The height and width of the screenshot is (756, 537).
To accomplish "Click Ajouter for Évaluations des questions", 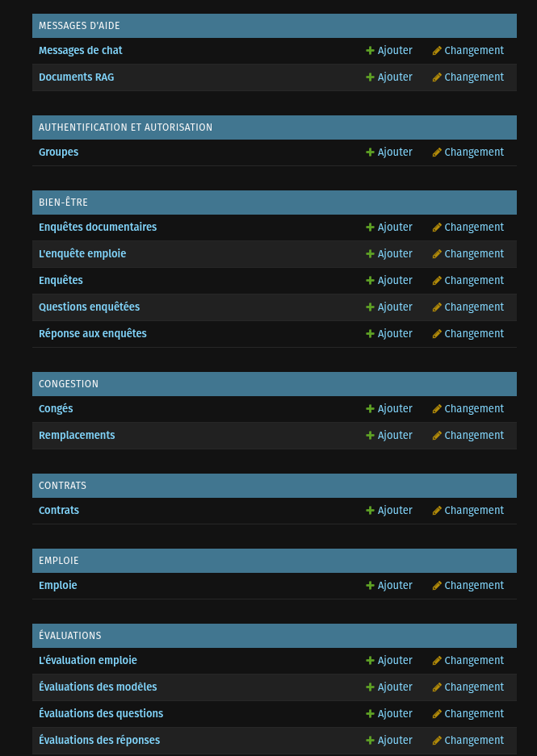I will coord(389,713).
